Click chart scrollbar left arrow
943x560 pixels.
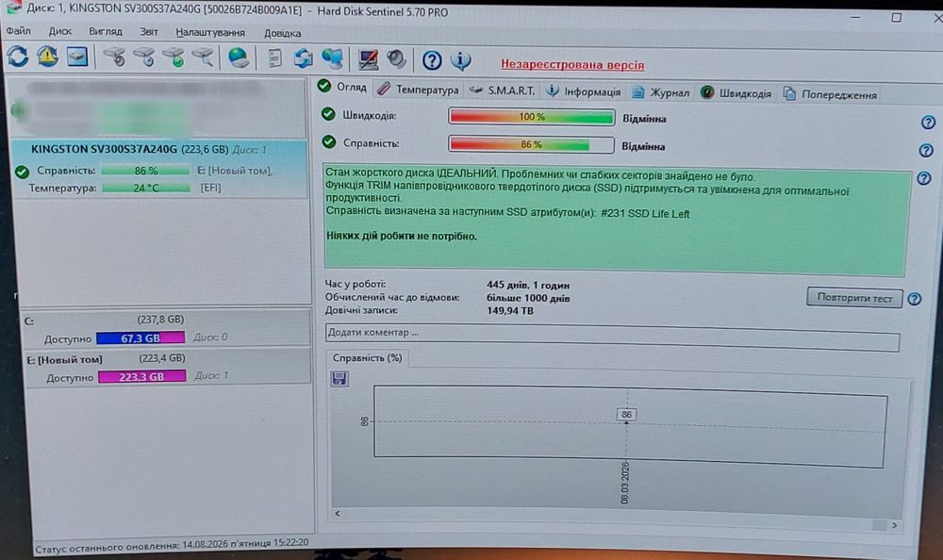[338, 513]
